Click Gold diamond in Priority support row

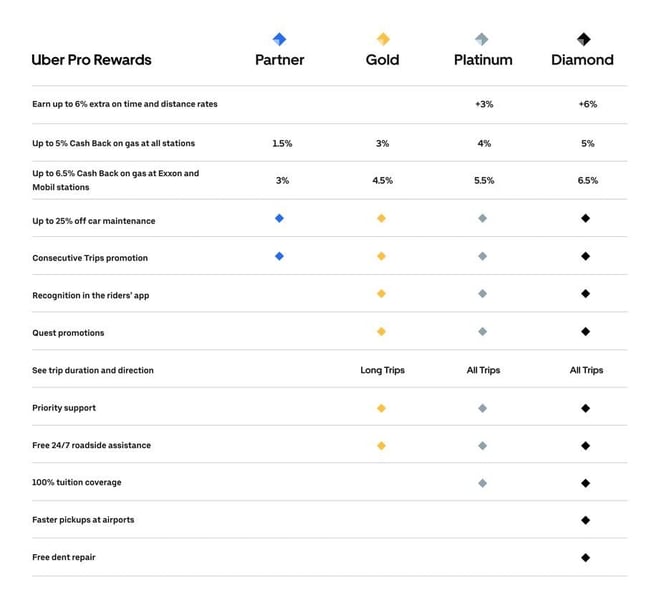coord(381,408)
